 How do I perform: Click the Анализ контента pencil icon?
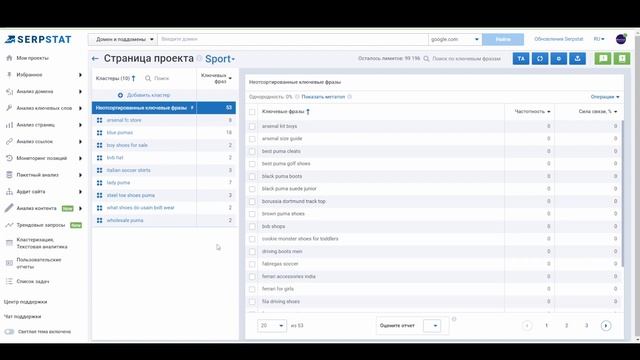(x=9, y=208)
